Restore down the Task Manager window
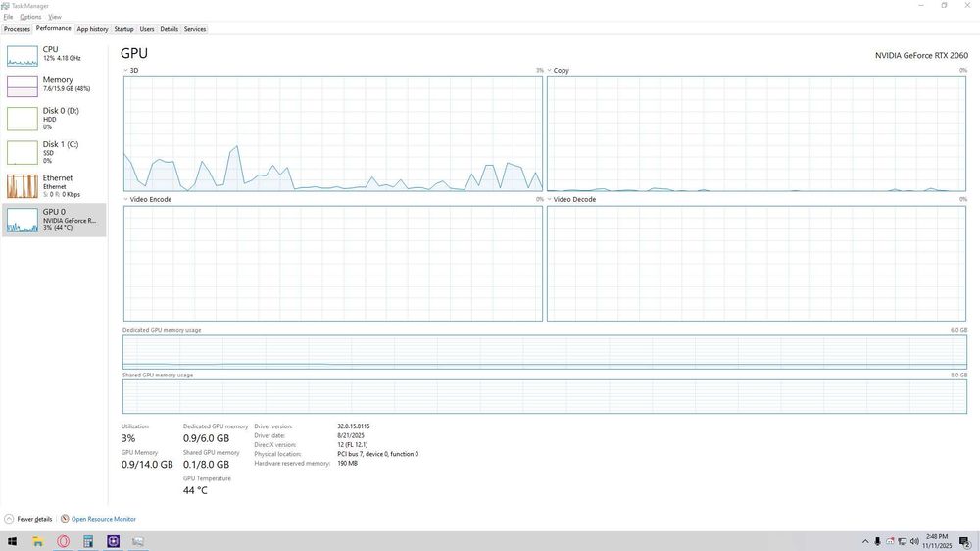 944,6
